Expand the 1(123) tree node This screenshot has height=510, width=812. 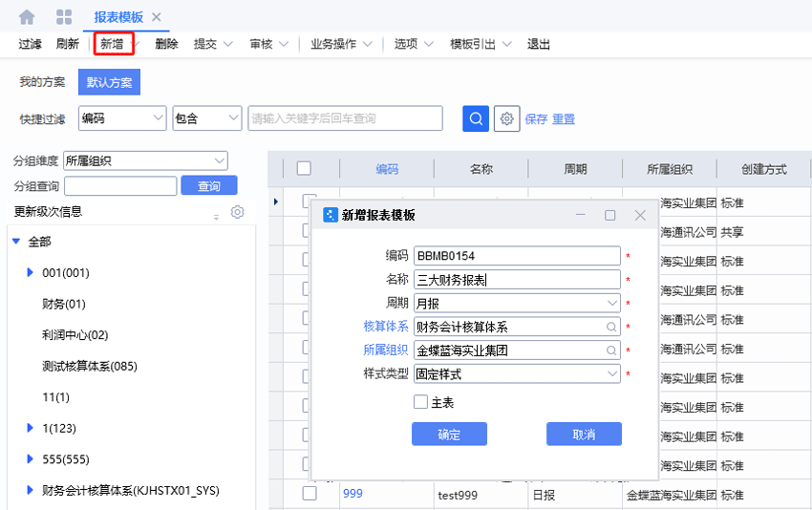[x=30, y=428]
